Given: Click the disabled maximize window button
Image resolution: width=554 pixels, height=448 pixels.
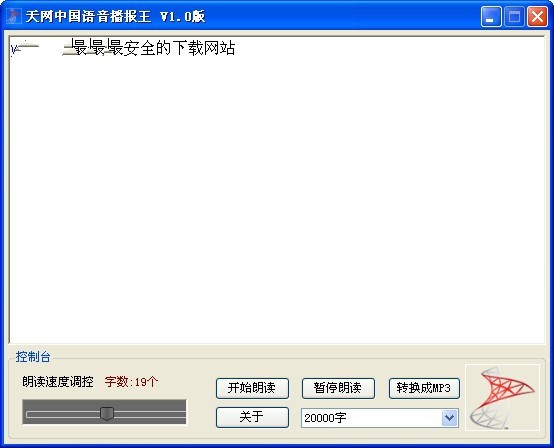Looking at the screenshot, I should tap(514, 17).
